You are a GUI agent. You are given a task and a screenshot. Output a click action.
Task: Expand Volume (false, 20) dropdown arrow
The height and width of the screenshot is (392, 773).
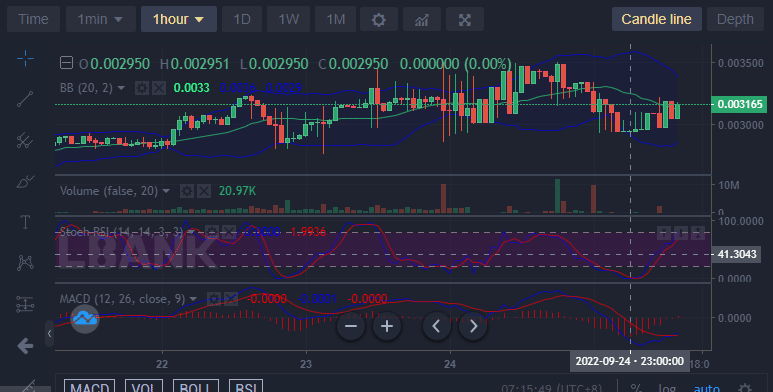pyautogui.click(x=166, y=191)
